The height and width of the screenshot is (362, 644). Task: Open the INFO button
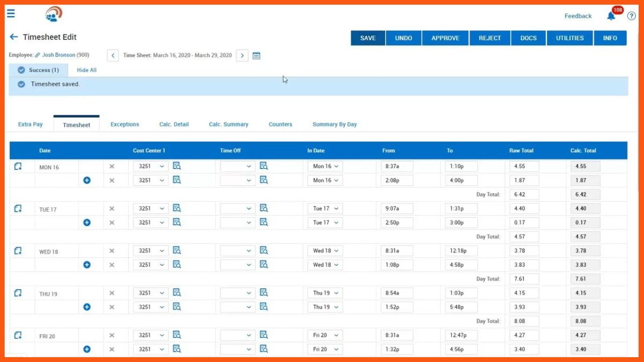[610, 38]
